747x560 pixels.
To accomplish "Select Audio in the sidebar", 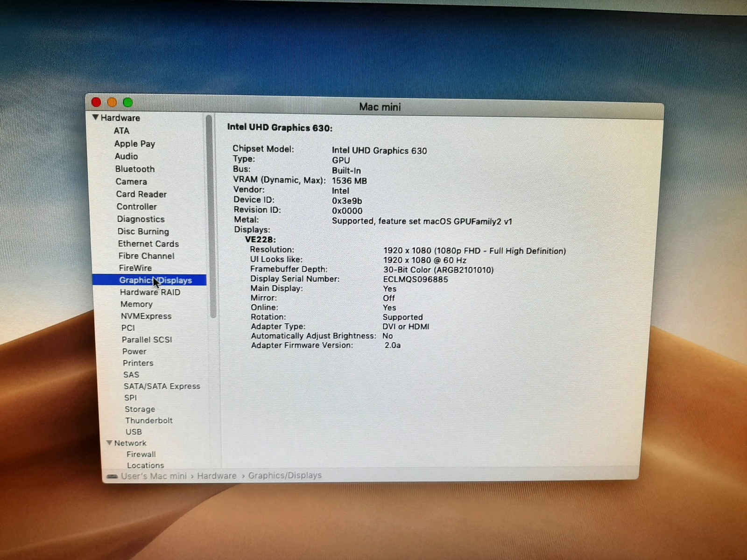I will point(126,156).
